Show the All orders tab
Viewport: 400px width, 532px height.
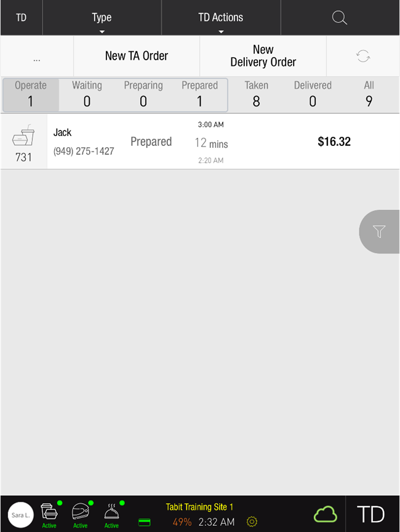point(369,94)
